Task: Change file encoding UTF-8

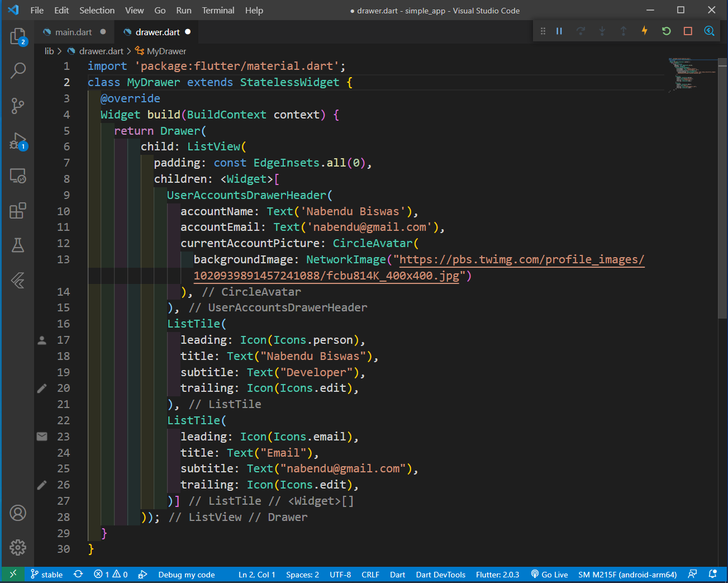Action: (340, 575)
